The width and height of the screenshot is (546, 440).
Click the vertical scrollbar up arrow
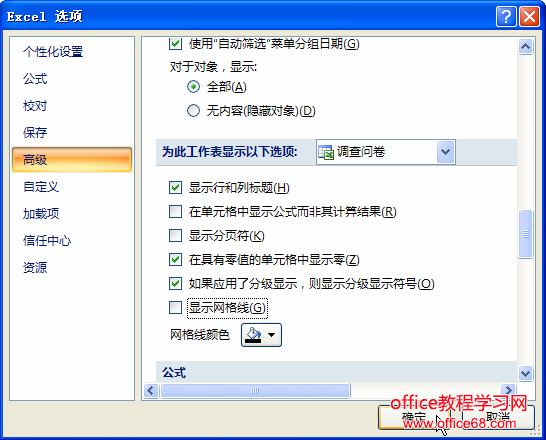click(525, 46)
